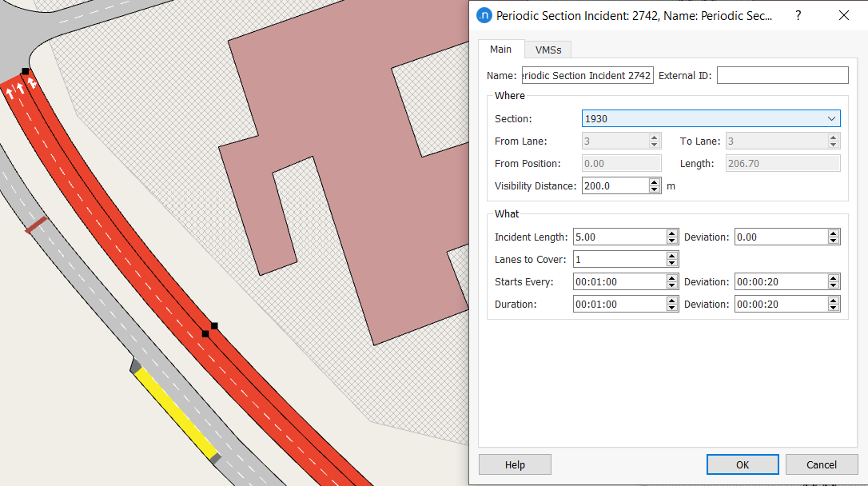Click the yellow incident marker on road

pos(176,412)
